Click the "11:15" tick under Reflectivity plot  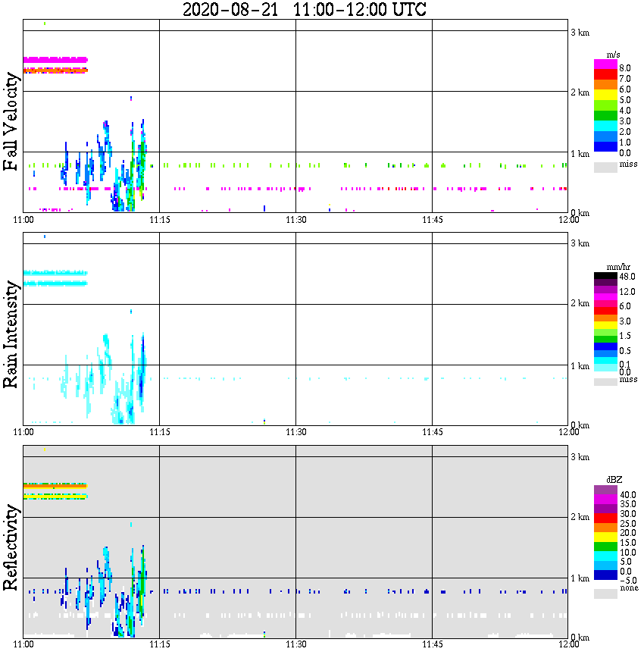tap(159, 644)
